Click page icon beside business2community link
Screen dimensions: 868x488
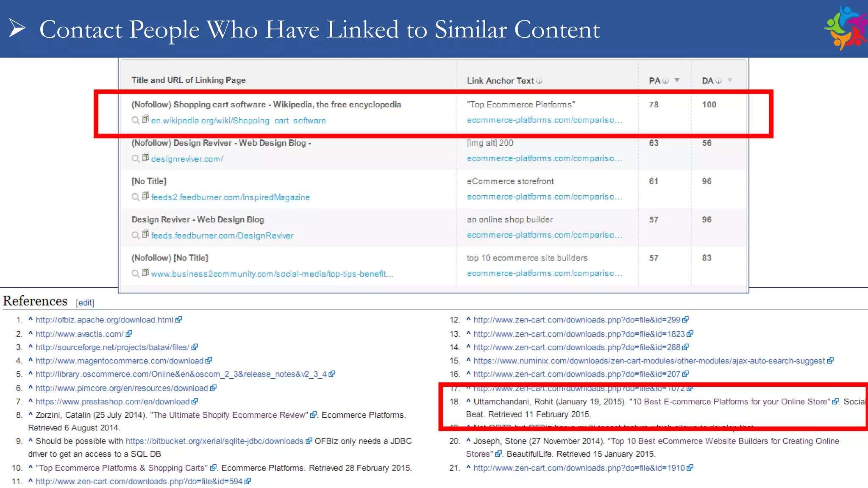145,273
